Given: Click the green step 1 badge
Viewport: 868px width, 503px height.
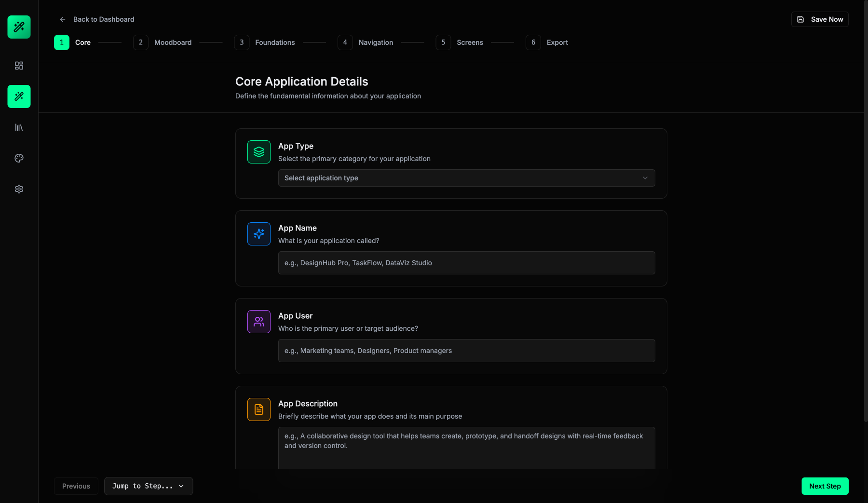Looking at the screenshot, I should 62,42.
